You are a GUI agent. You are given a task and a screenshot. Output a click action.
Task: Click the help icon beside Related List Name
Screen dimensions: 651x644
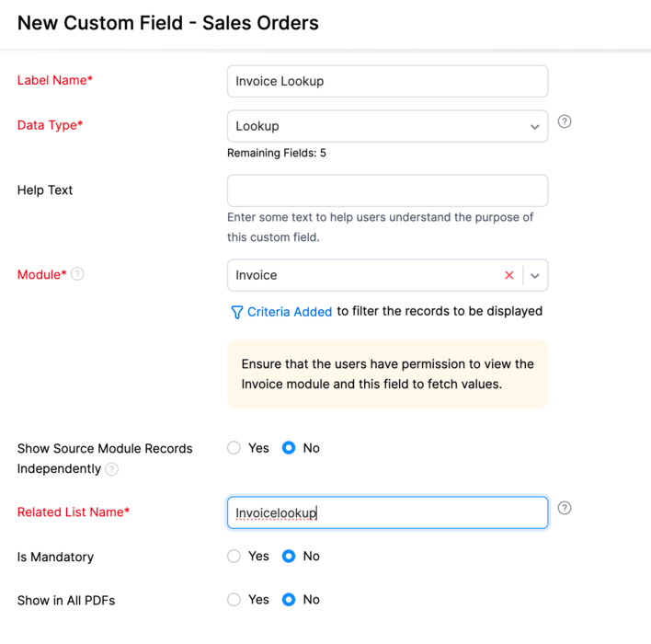pos(565,508)
